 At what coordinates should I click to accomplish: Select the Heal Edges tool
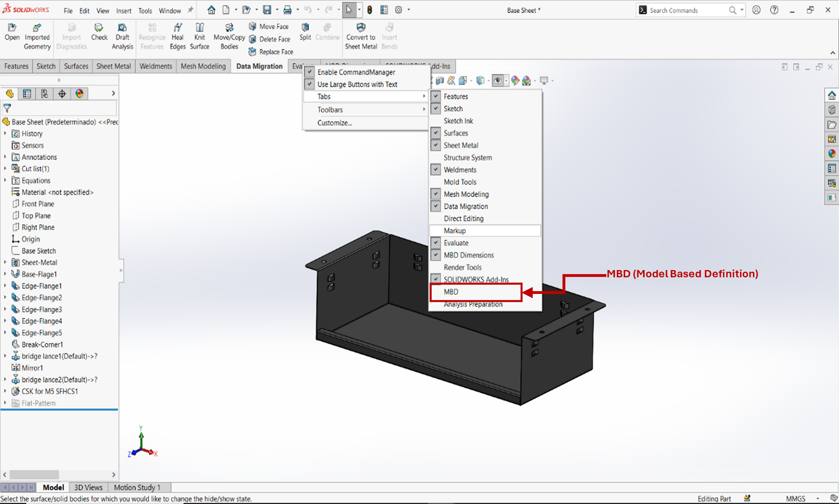pyautogui.click(x=177, y=28)
